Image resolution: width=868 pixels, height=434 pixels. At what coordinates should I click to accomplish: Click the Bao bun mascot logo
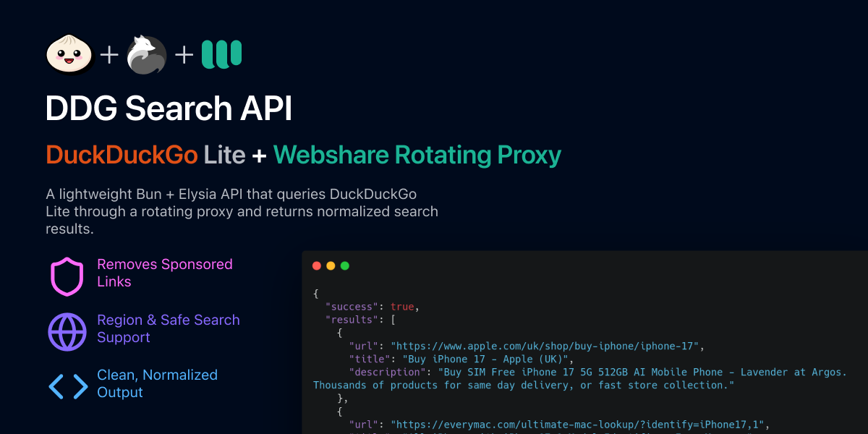(x=69, y=54)
